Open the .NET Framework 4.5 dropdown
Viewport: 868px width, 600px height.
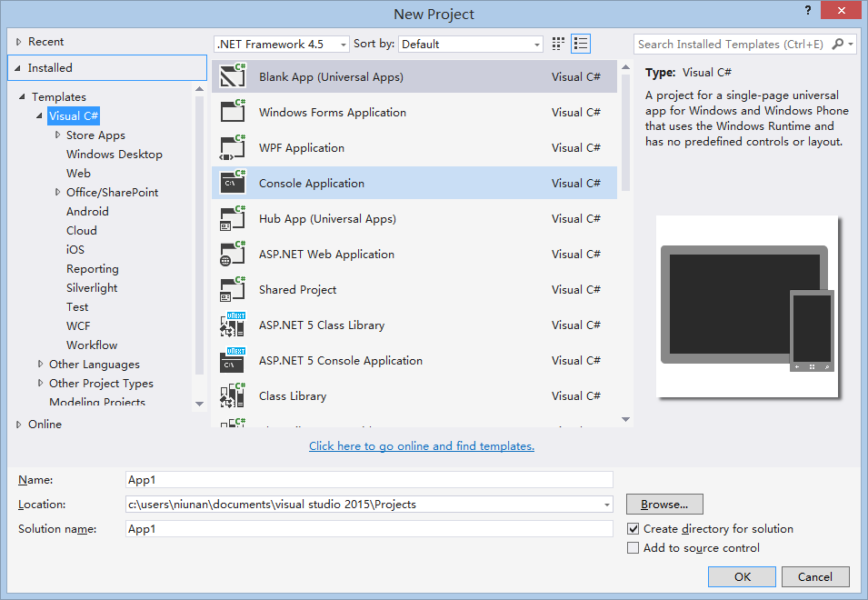[282, 45]
